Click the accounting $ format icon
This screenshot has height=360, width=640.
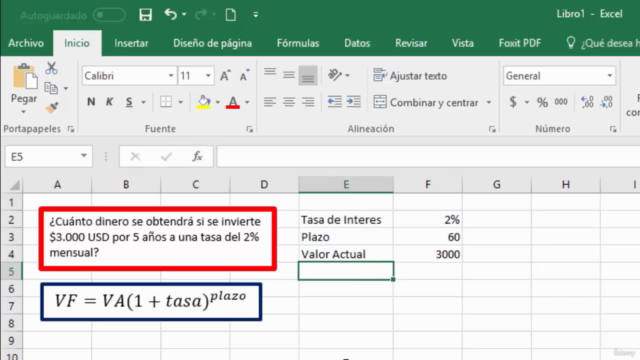click(x=513, y=102)
